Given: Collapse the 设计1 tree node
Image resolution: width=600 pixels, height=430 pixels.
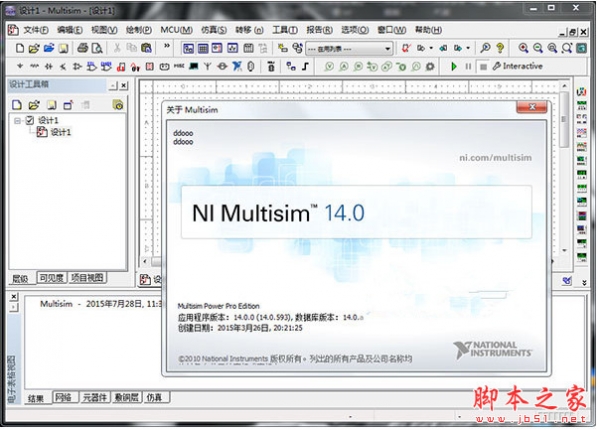Looking at the screenshot, I should click(17, 121).
